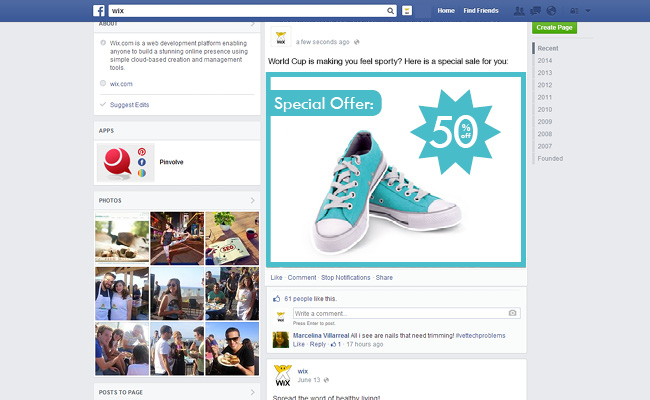Jump to 2007 in timeline
Viewport: 650px width, 400px height.
point(545,146)
